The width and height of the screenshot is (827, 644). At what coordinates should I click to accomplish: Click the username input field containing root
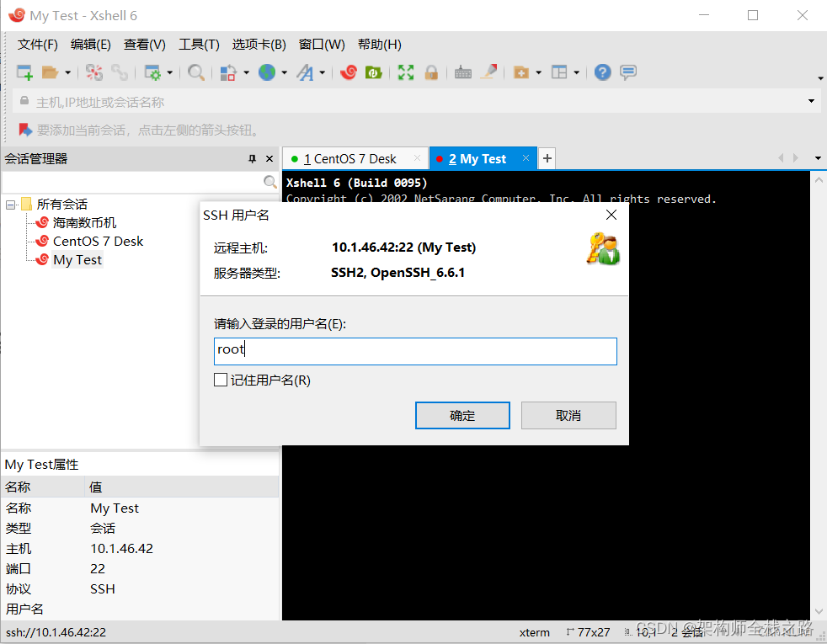tap(415, 350)
